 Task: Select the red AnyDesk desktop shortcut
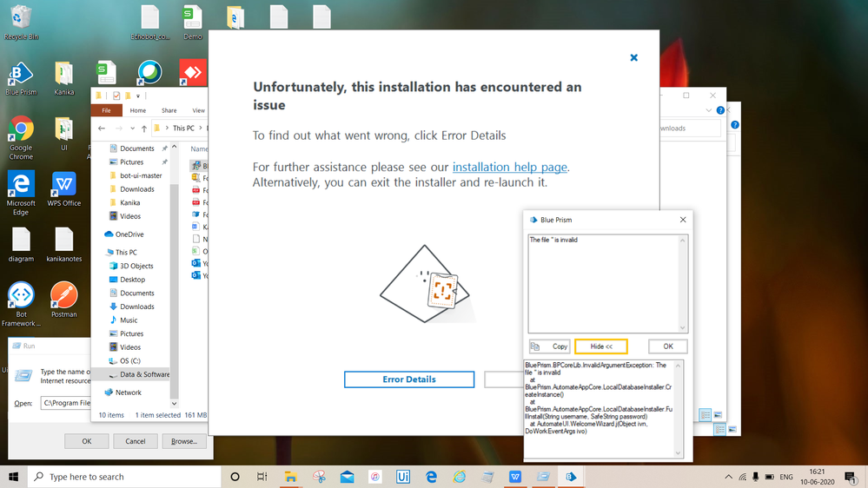pyautogui.click(x=193, y=72)
